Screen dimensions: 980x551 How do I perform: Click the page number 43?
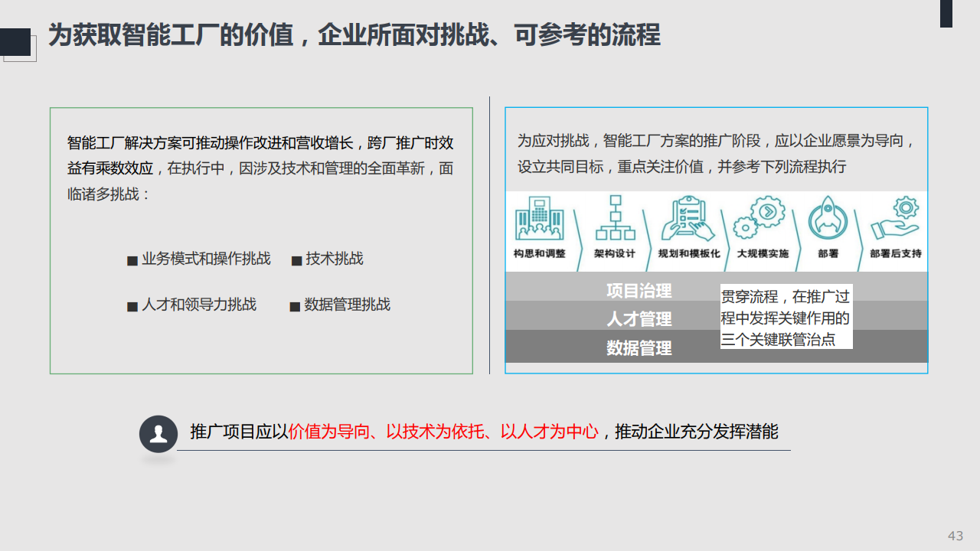click(955, 536)
